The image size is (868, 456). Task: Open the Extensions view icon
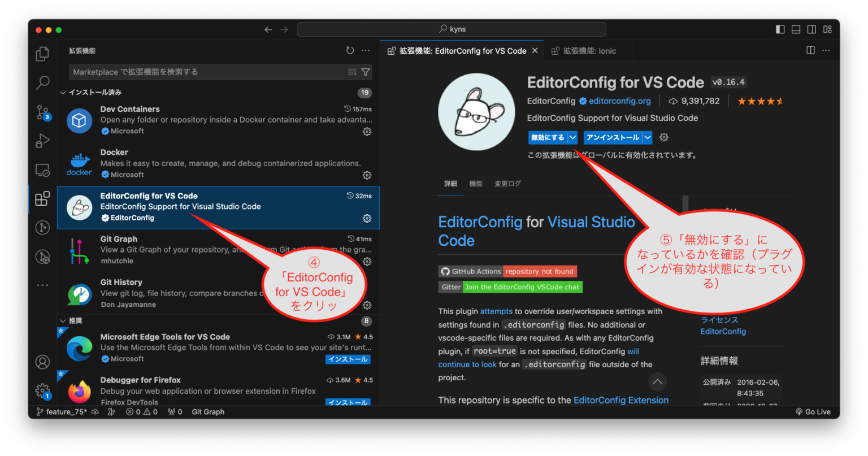[x=42, y=198]
